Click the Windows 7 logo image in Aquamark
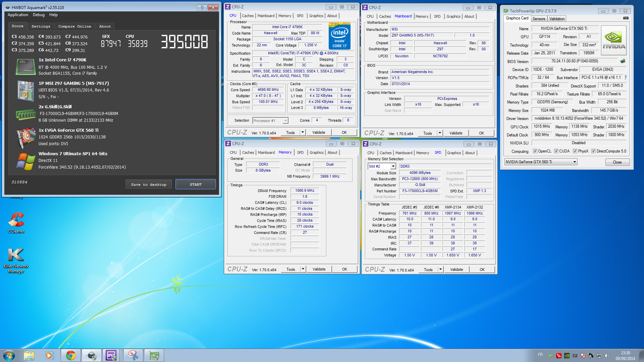The image size is (644, 362). pos(25,161)
